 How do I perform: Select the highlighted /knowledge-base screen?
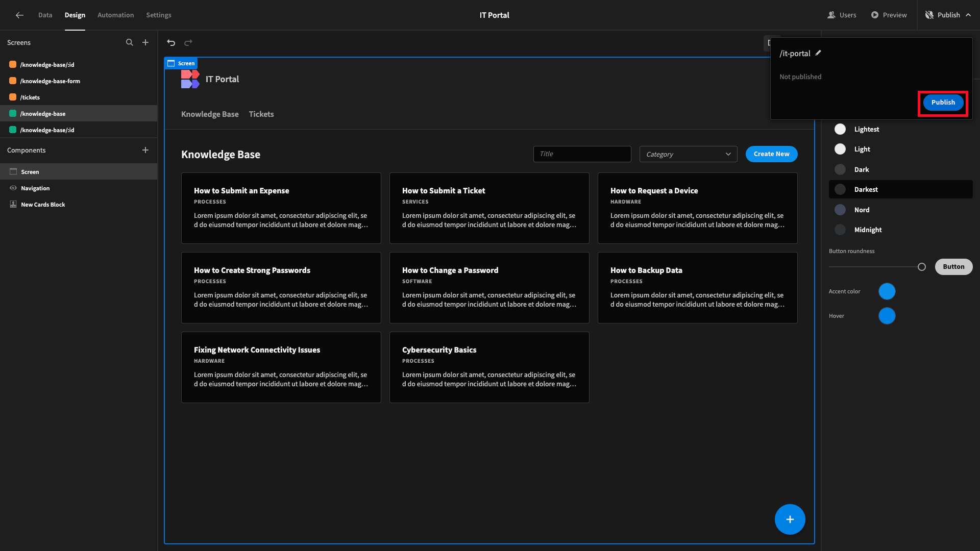(x=79, y=114)
